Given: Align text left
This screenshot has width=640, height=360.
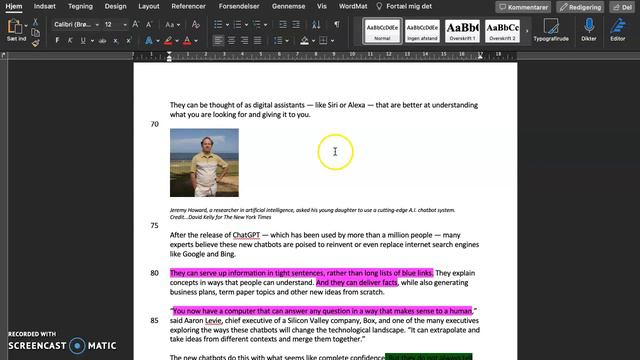Looking at the screenshot, I should [218, 40].
